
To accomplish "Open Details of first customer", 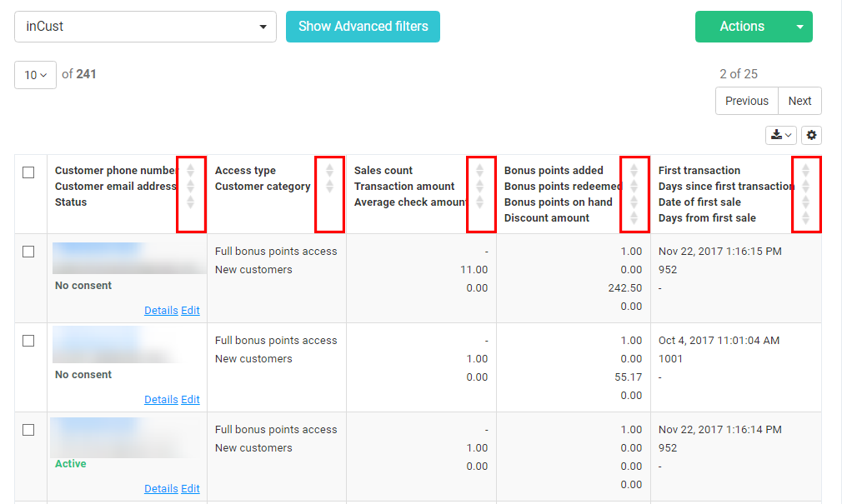I will point(161,310).
